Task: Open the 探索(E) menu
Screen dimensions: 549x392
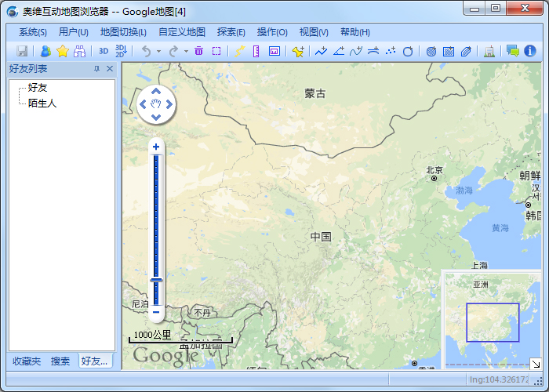Action: (231, 32)
